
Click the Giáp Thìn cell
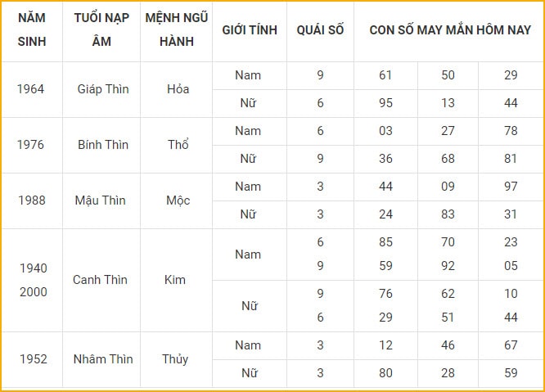pyautogui.click(x=103, y=89)
